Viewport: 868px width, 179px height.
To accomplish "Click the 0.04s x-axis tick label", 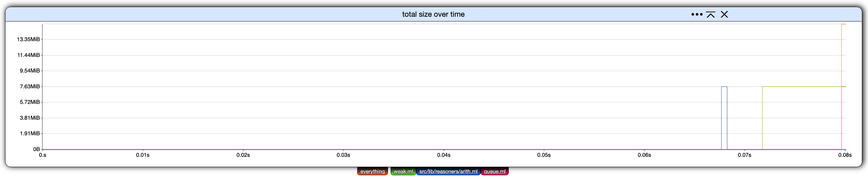I will tap(444, 155).
